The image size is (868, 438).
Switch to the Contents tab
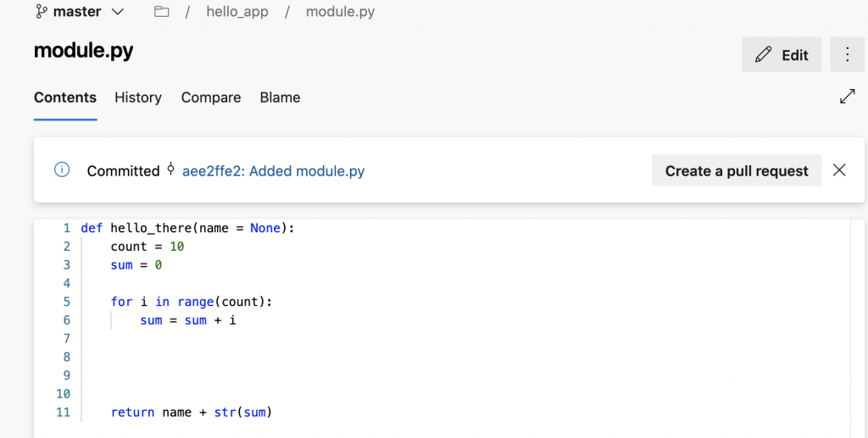tap(65, 97)
